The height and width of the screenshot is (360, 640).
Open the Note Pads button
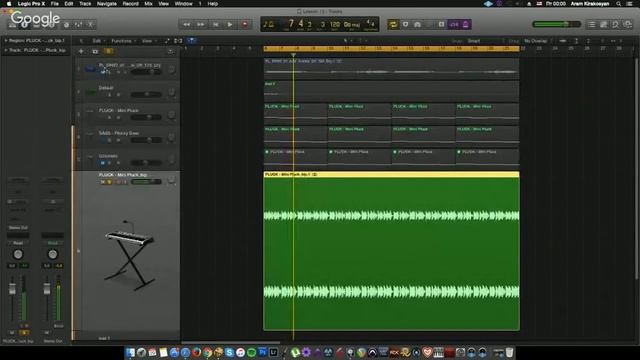[604, 24]
